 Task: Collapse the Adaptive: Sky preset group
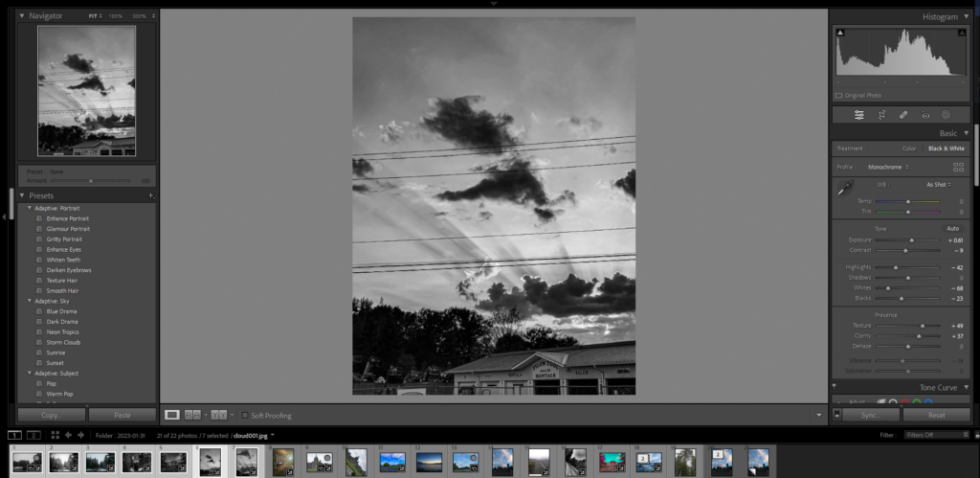(x=30, y=301)
